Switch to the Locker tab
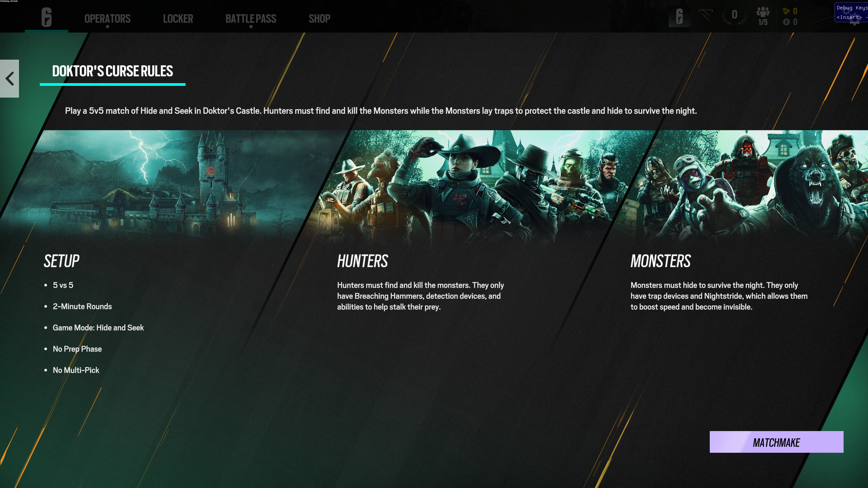This screenshot has width=868, height=488. [x=178, y=19]
